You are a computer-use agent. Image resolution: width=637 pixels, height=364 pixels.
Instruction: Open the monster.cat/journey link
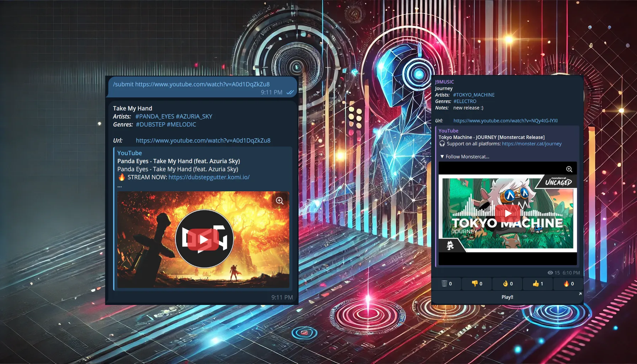532,144
